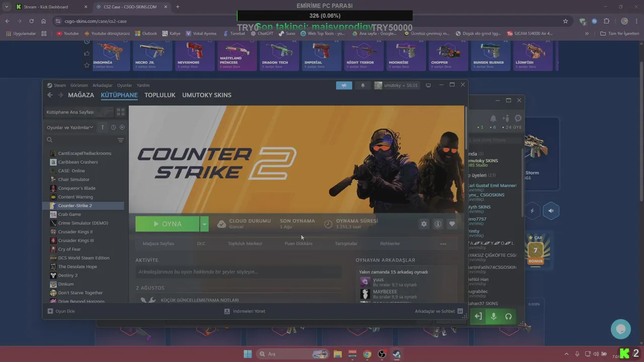Click NEVERMORE skin thumbnail

point(194,56)
